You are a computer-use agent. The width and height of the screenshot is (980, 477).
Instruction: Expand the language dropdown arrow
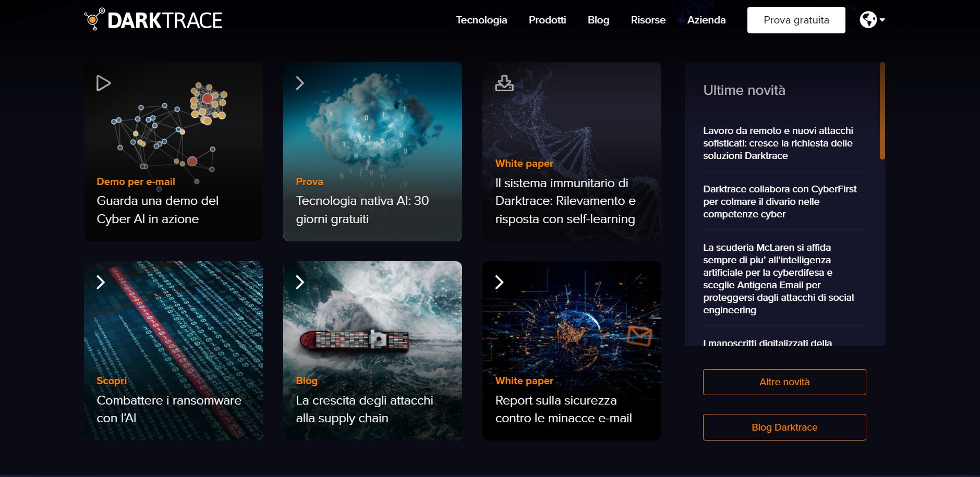click(882, 20)
